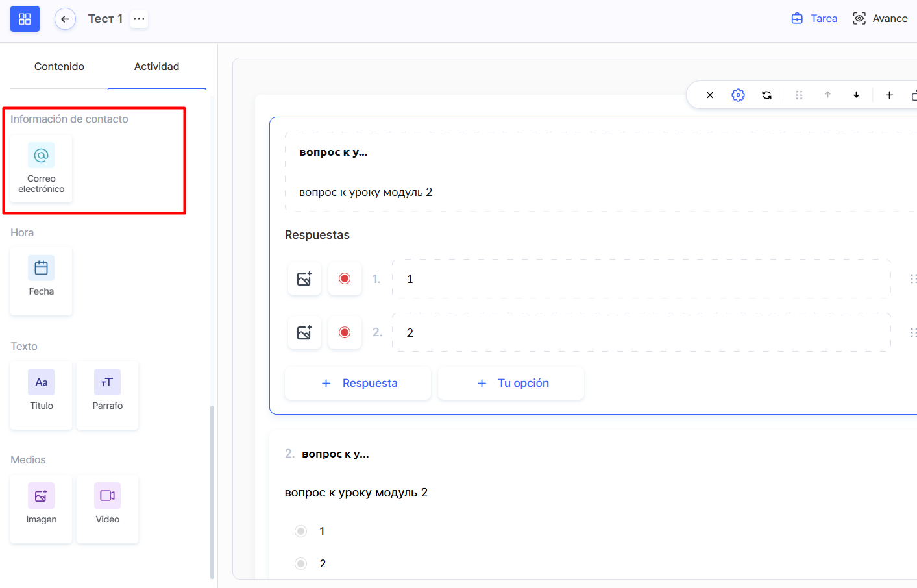Viewport: 917px width, 588px height.
Task: Click the plus icon in the question toolbar
Action: click(x=889, y=95)
